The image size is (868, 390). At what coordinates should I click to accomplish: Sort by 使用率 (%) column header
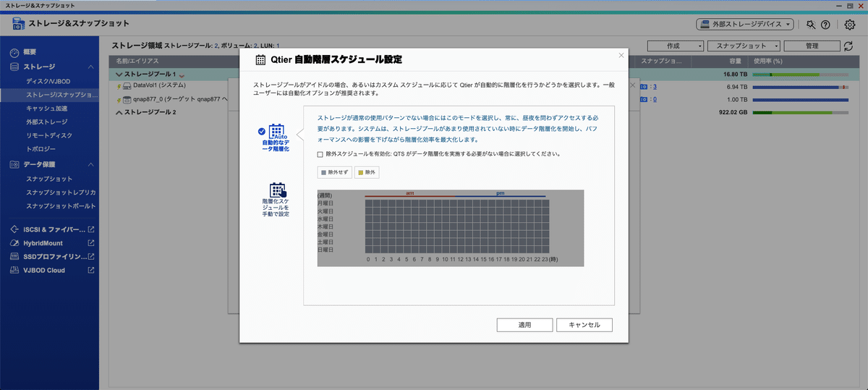(768, 62)
